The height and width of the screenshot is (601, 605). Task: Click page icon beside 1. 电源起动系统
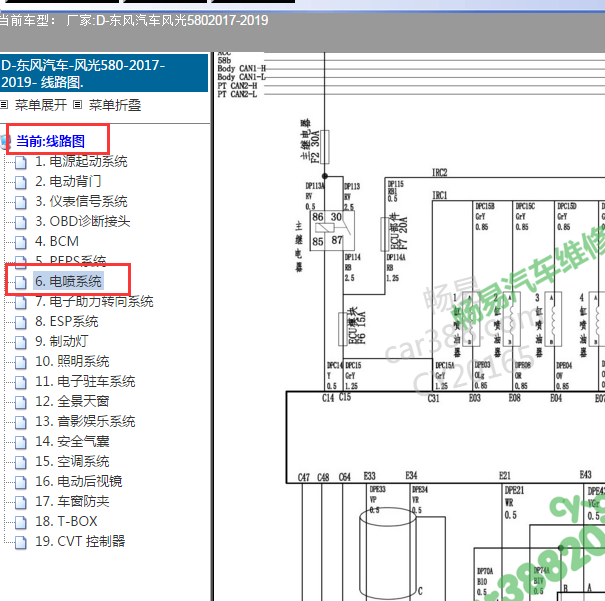point(21,162)
